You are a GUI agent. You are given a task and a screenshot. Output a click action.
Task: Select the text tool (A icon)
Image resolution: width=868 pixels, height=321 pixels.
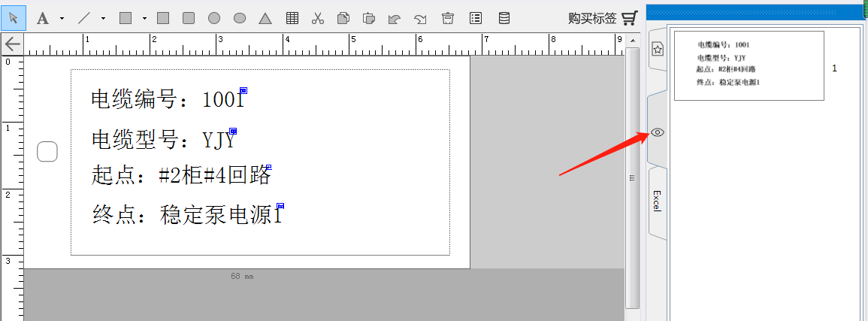[43, 17]
